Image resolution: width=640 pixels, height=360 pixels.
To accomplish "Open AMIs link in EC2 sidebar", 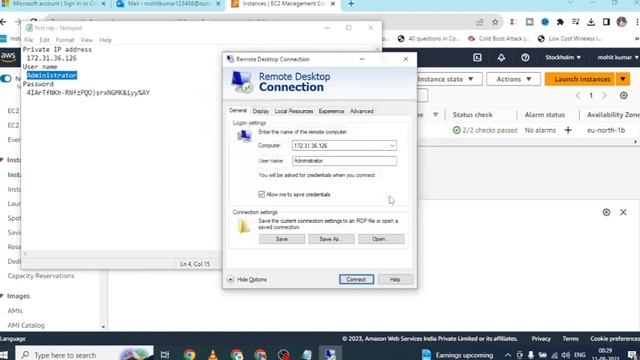I will pos(15,311).
